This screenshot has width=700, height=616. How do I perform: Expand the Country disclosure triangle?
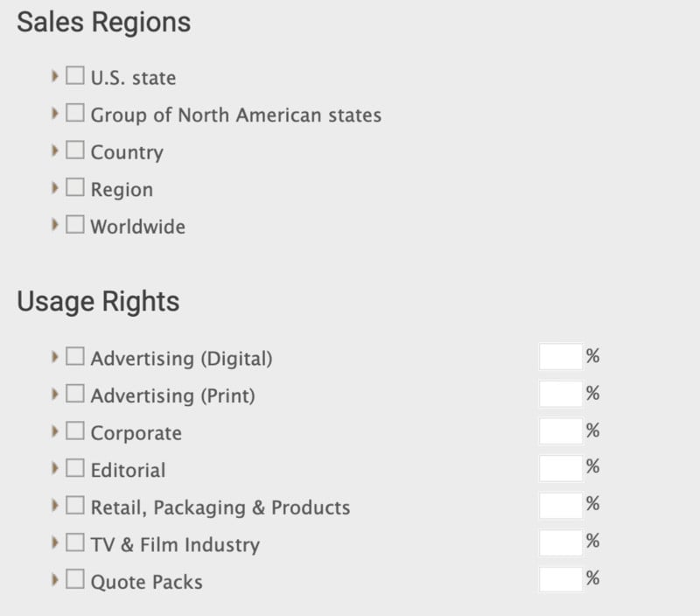56,151
